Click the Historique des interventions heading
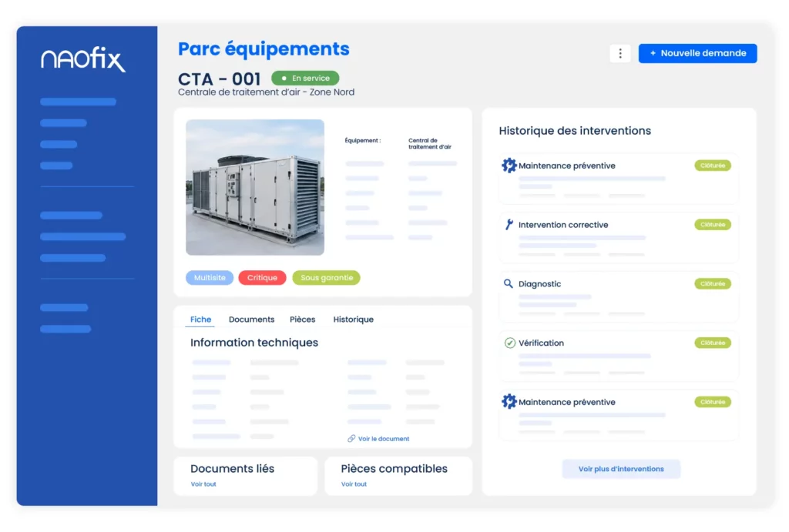 click(x=575, y=131)
